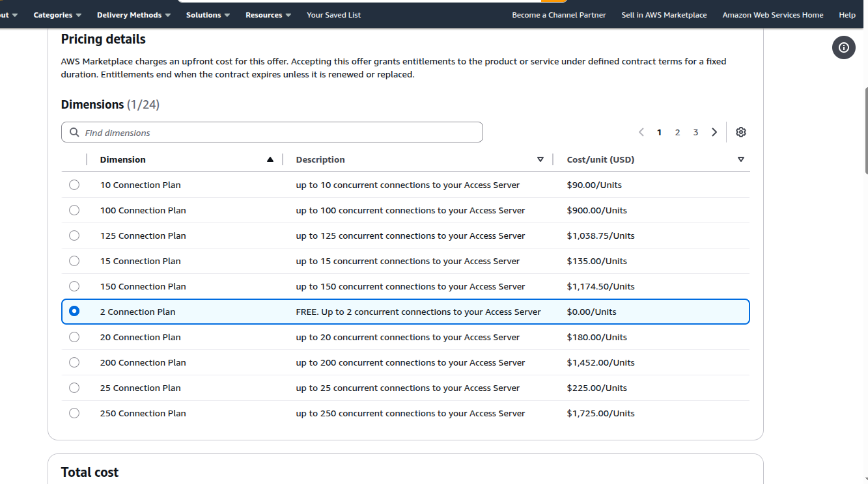Open the Delivery Methods dropdown
Image resolution: width=868 pixels, height=484 pixels.
133,15
